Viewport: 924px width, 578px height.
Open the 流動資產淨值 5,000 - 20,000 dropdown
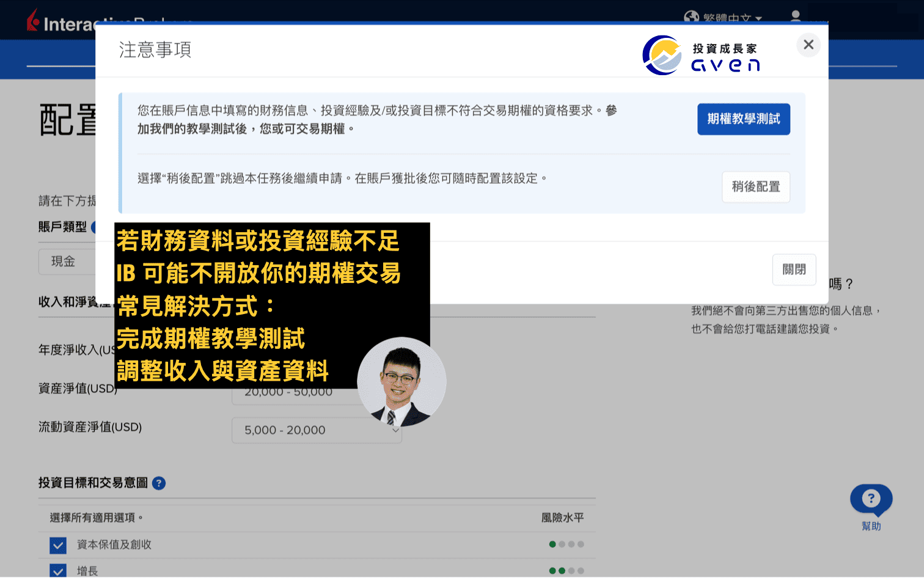pos(317,430)
